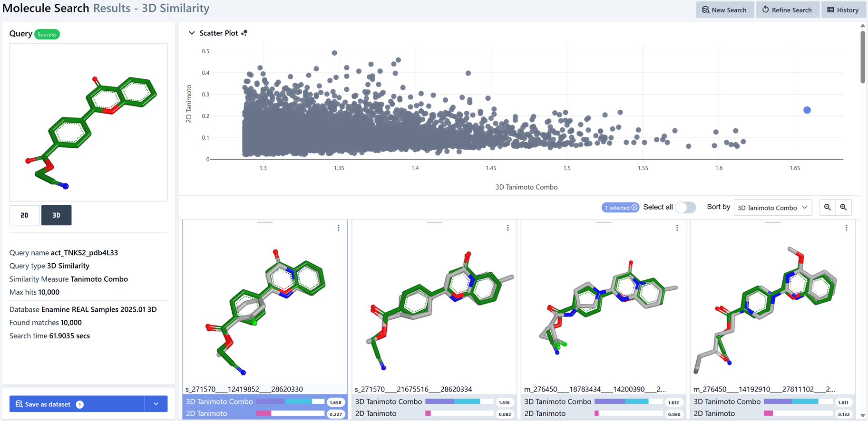Collapse the Scatter Plot section
This screenshot has height=421, width=868.
192,33
